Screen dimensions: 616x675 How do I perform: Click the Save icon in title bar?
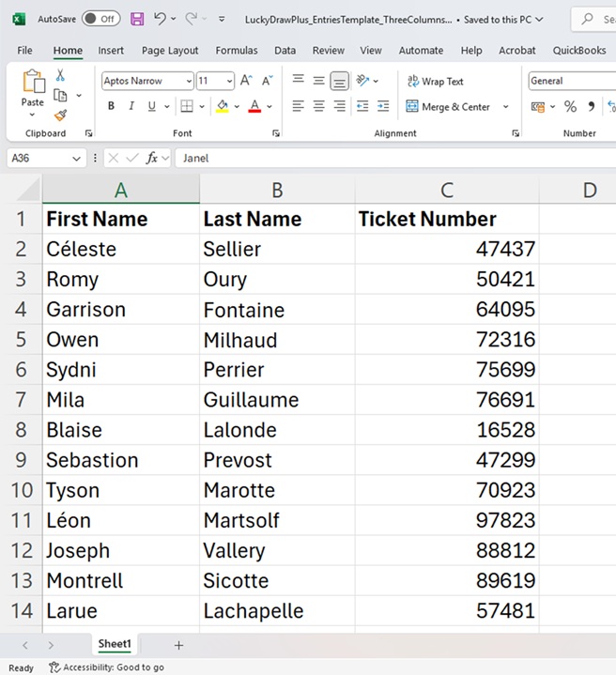tap(137, 19)
